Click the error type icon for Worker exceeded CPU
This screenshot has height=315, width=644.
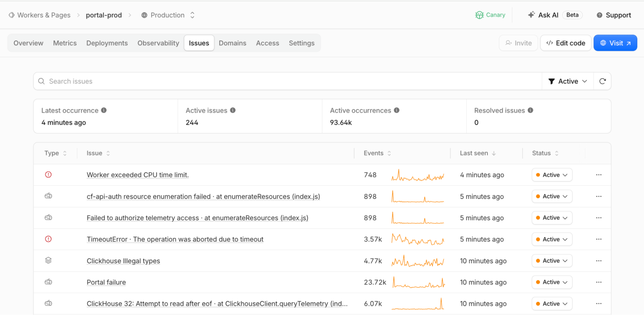coord(48,174)
